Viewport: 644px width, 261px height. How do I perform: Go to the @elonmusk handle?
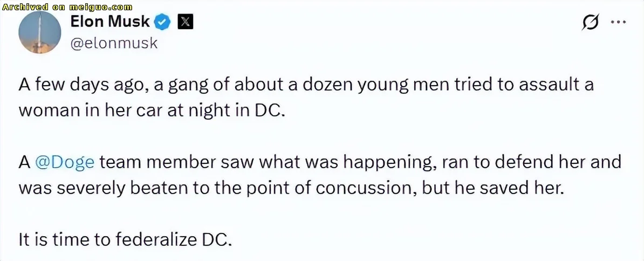tap(114, 43)
